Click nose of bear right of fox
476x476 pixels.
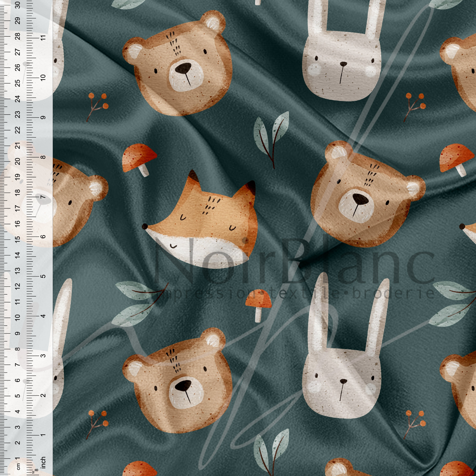coord(360,199)
